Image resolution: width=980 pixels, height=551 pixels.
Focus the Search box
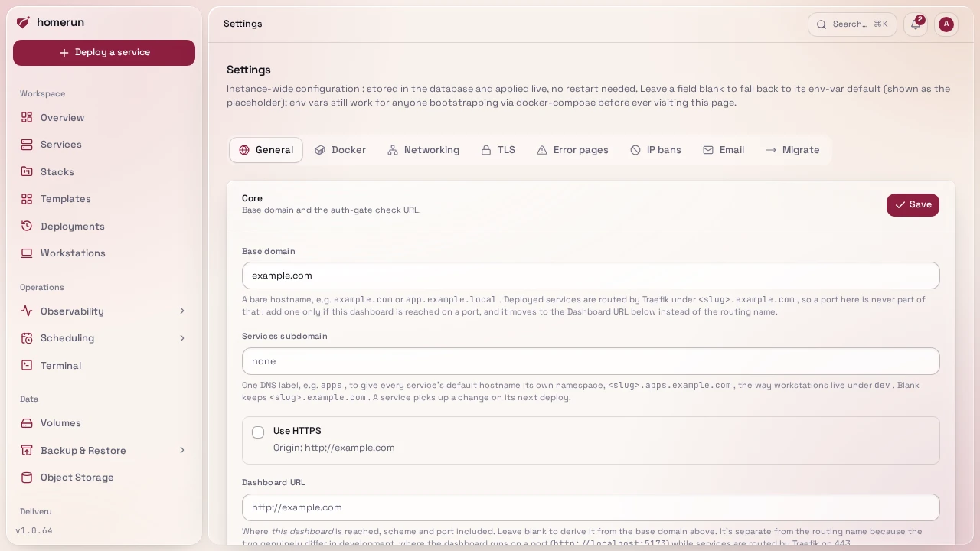pos(852,24)
